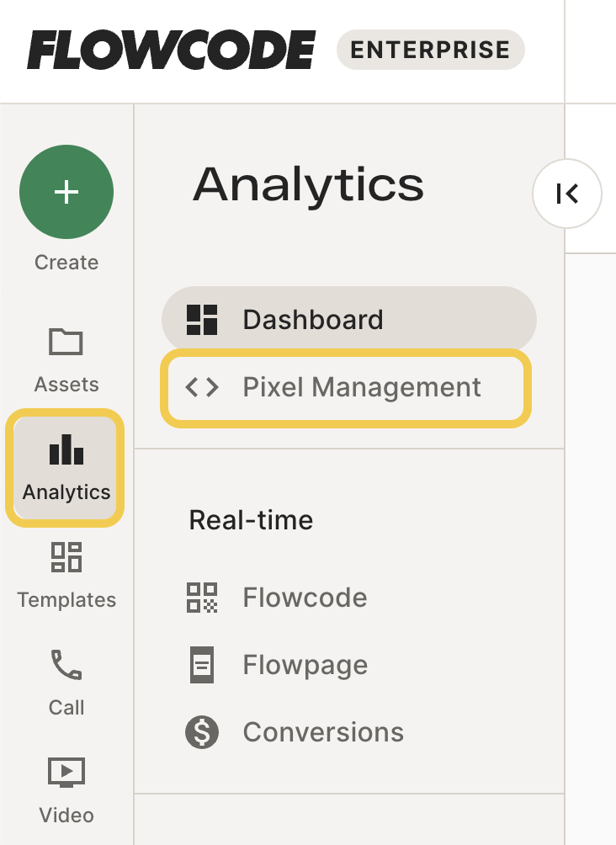The image size is (616, 845).
Task: Open Pixel Management menu item
Action: (346, 388)
